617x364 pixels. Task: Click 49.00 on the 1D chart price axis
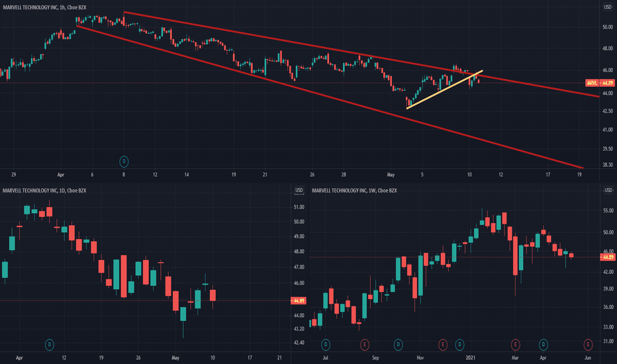tap(299, 236)
